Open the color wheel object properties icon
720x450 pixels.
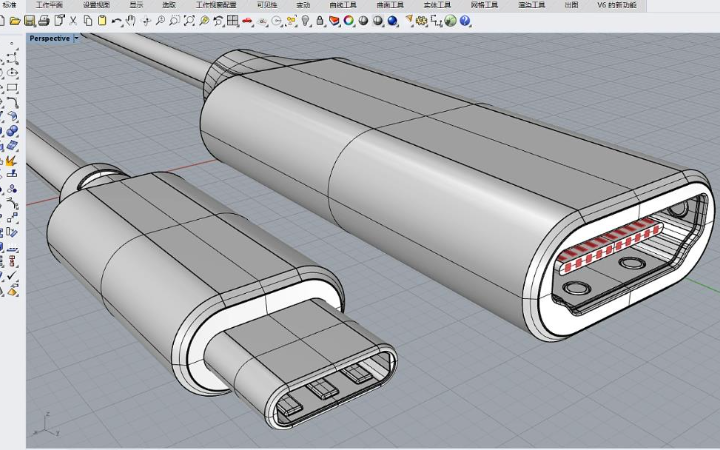[x=349, y=20]
